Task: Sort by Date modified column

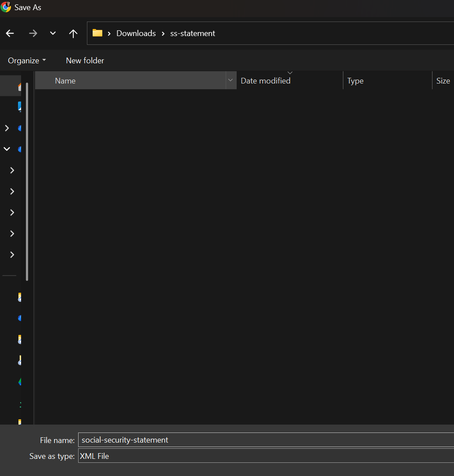Action: pyautogui.click(x=290, y=80)
